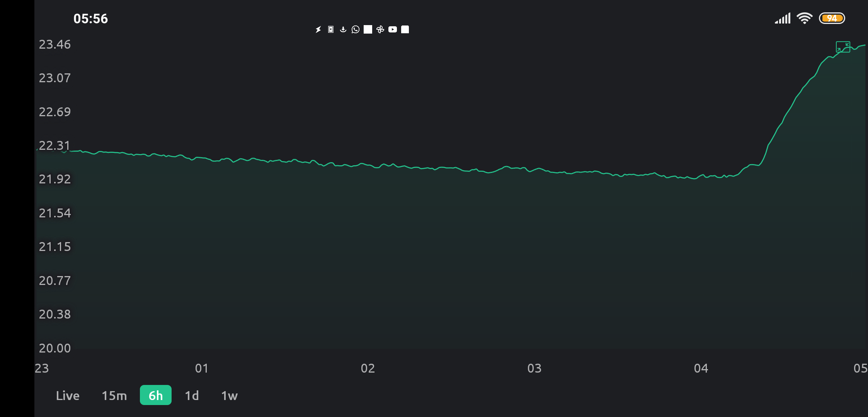Tap the battery indicator showing 94
This screenshot has height=417, width=868.
tap(832, 18)
